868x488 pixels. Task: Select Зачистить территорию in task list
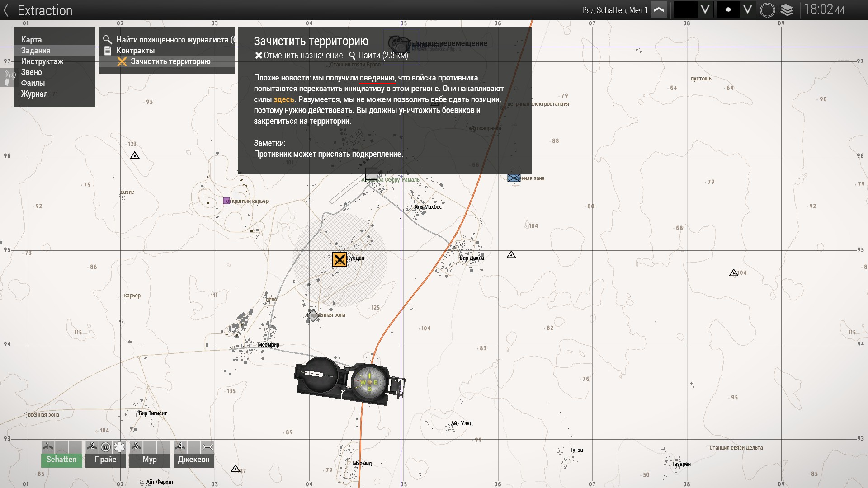point(170,61)
